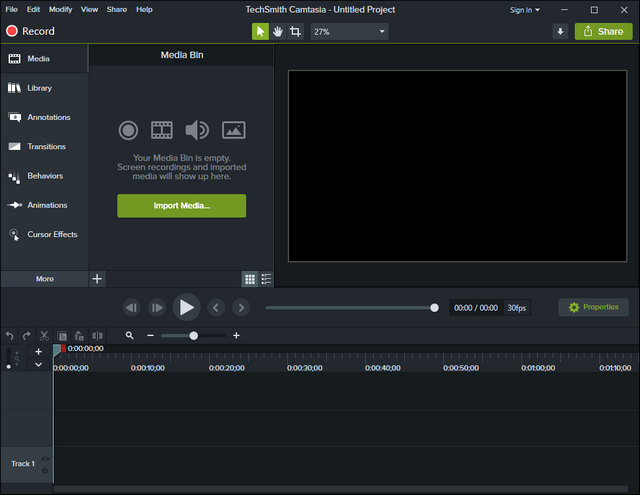Open the Properties panel
Image resolution: width=640 pixels, height=495 pixels.
pos(593,307)
